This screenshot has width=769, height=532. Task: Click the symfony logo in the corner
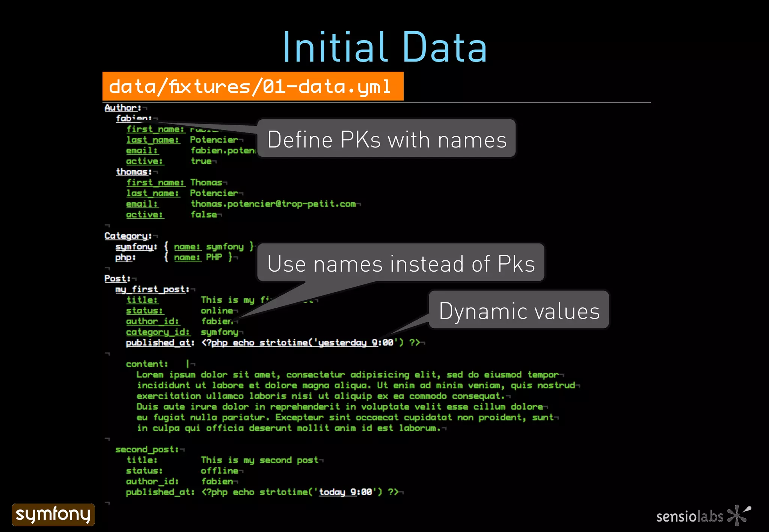(x=53, y=514)
